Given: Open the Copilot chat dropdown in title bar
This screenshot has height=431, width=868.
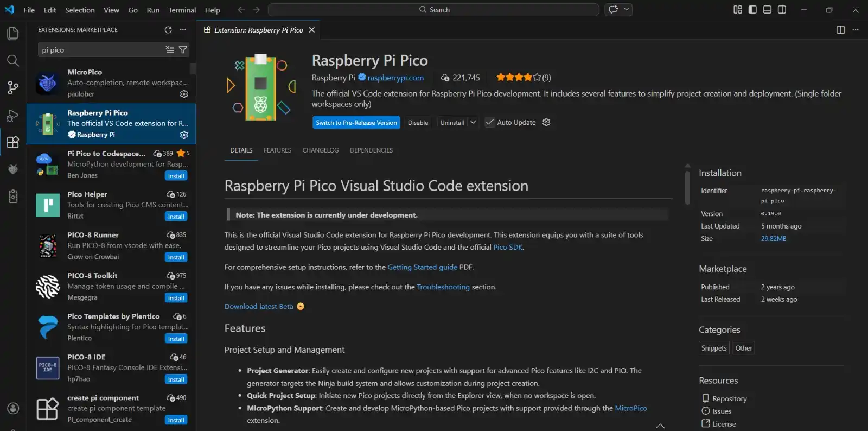Looking at the screenshot, I should pyautogui.click(x=627, y=10).
